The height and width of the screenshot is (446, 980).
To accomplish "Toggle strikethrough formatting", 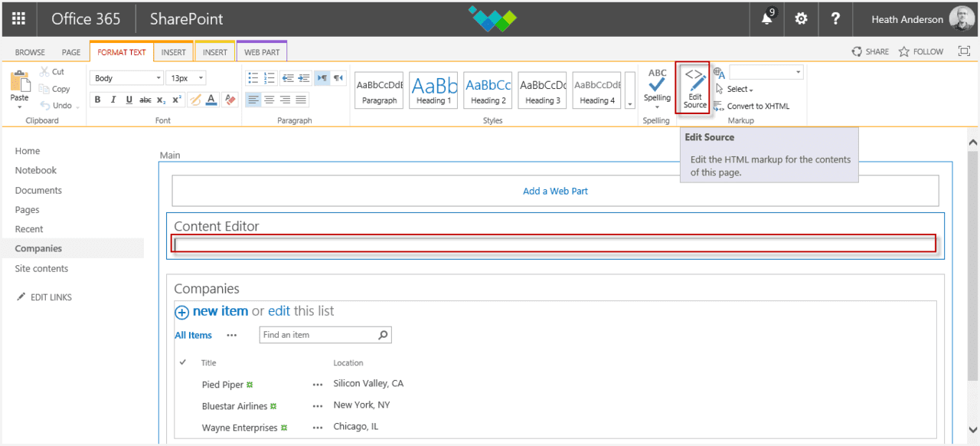I will pos(145,100).
